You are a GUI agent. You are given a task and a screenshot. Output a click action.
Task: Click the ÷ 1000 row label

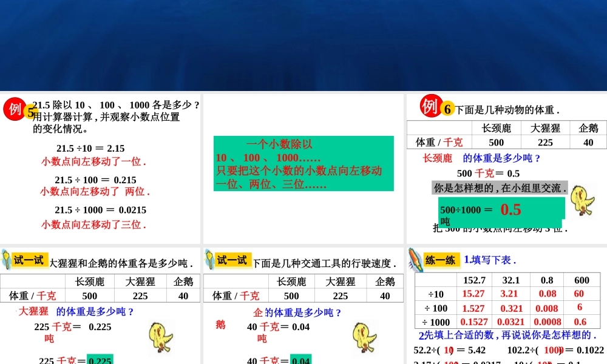click(436, 322)
